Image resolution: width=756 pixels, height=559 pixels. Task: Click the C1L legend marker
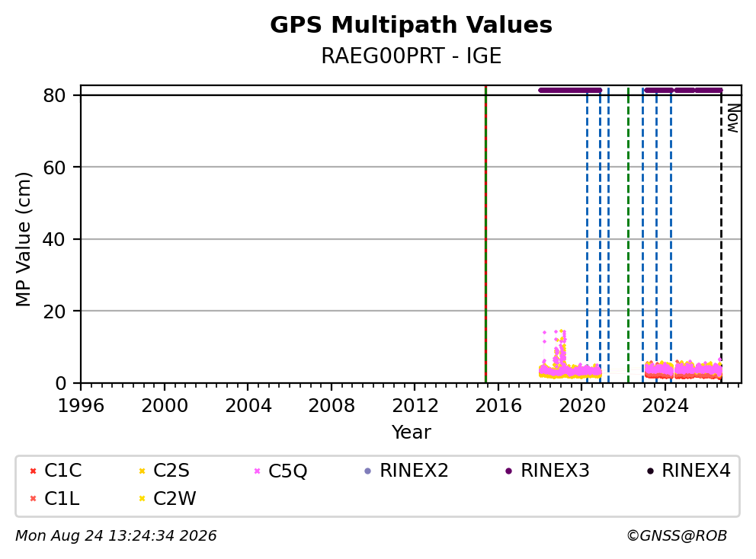click(33, 499)
